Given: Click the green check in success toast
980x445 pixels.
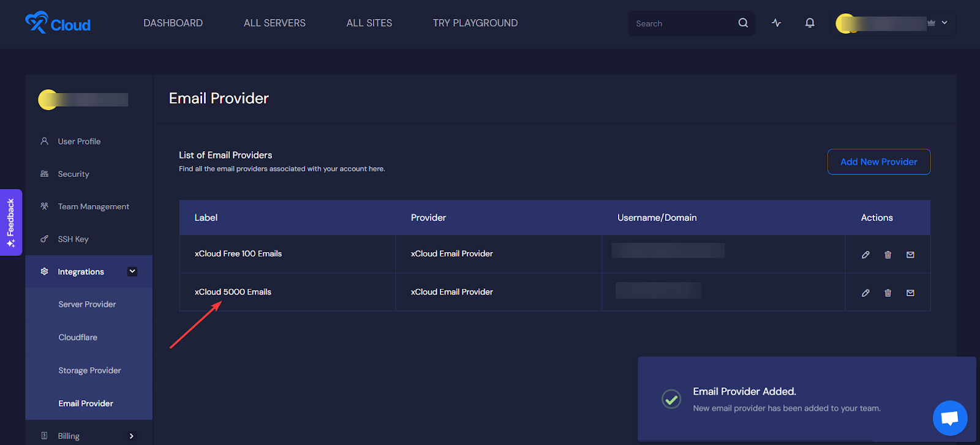Looking at the screenshot, I should coord(671,399).
